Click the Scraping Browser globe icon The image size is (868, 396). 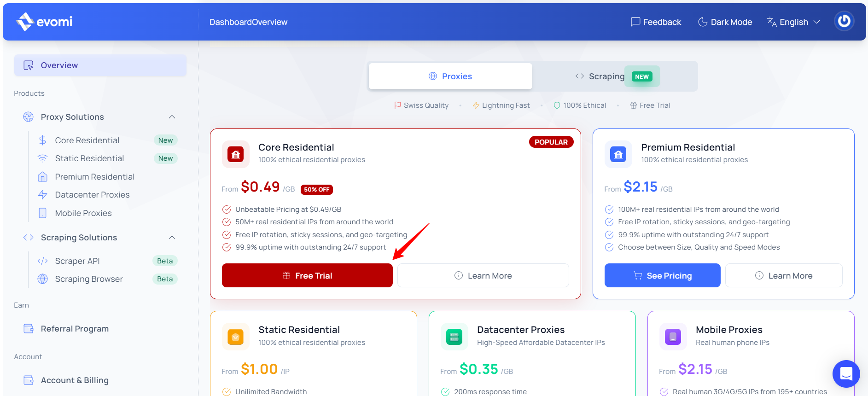[42, 279]
